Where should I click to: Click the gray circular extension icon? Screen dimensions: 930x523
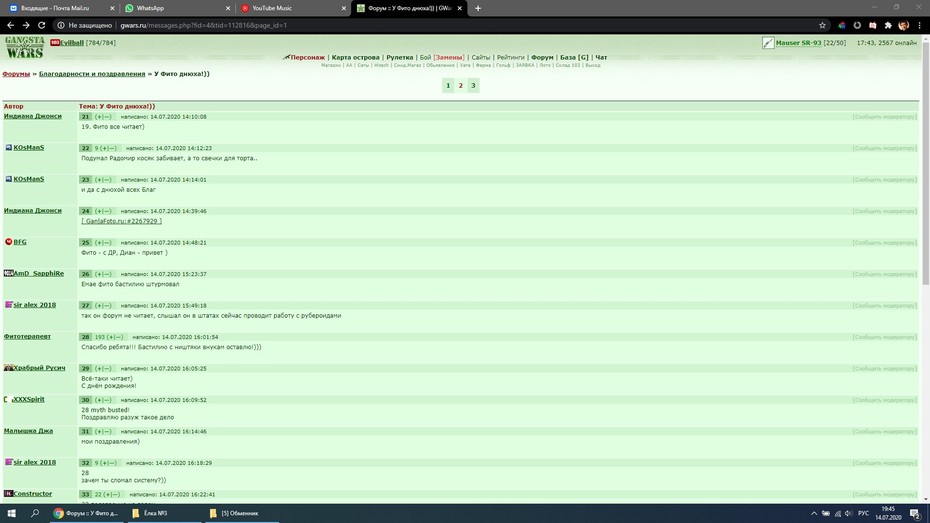click(857, 25)
